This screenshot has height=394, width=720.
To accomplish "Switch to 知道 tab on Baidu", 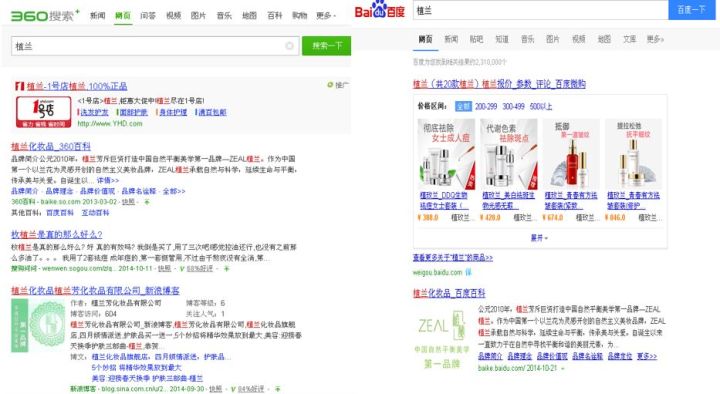I will [x=502, y=39].
